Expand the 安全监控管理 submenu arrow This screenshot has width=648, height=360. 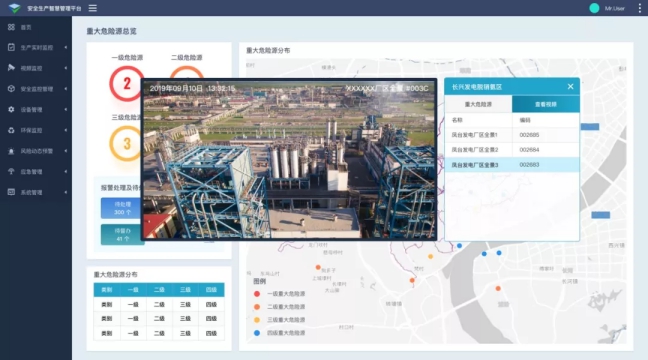[66, 89]
